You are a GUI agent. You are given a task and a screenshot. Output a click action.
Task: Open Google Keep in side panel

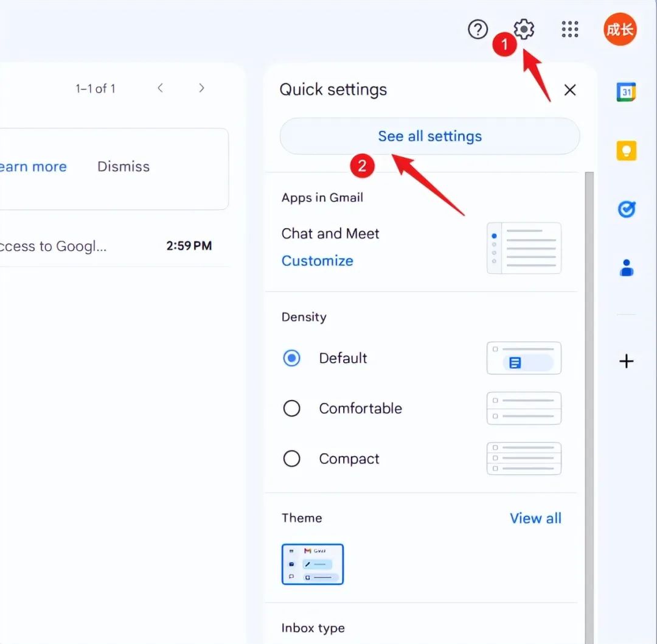coord(627,150)
